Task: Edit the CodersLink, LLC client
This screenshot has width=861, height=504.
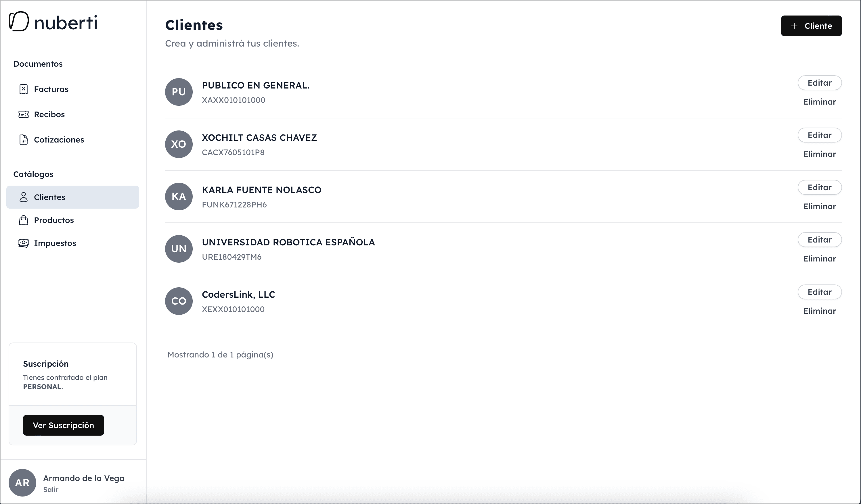Action: tap(819, 292)
